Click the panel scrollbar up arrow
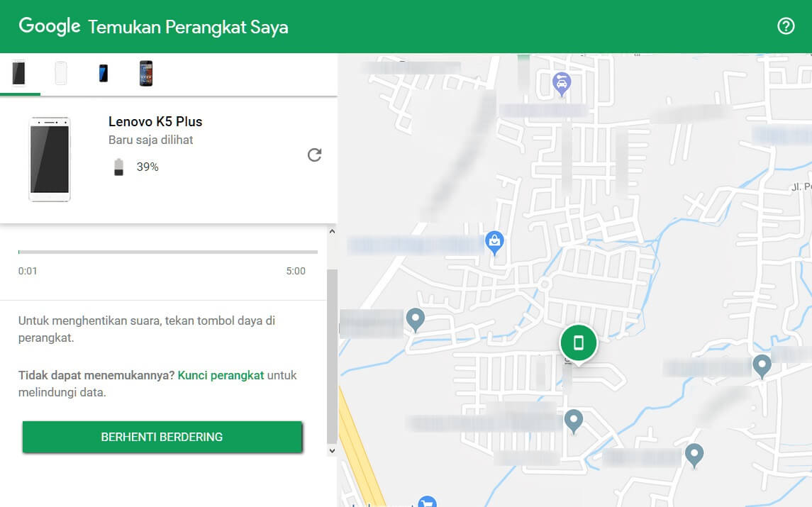Viewport: 812px width, 507px height. point(332,231)
